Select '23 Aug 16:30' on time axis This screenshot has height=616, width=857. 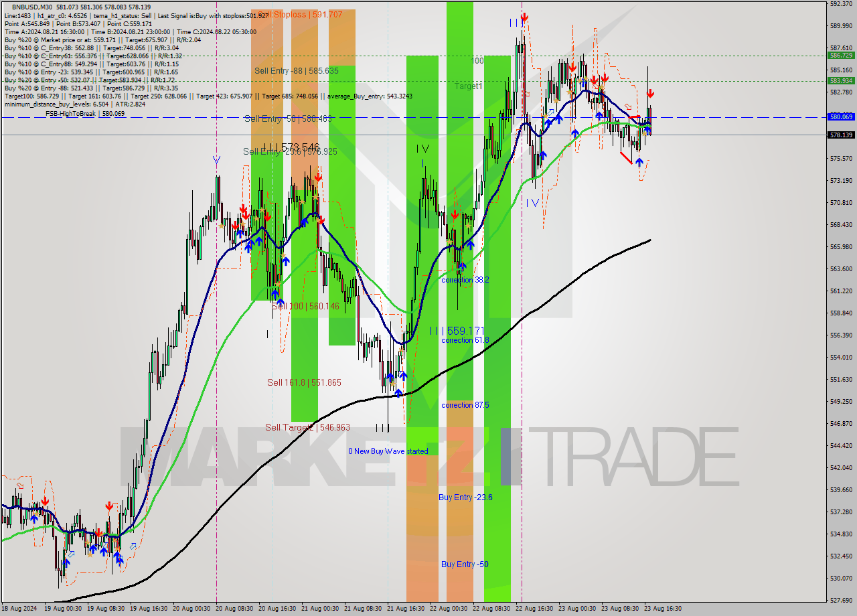[663, 609]
